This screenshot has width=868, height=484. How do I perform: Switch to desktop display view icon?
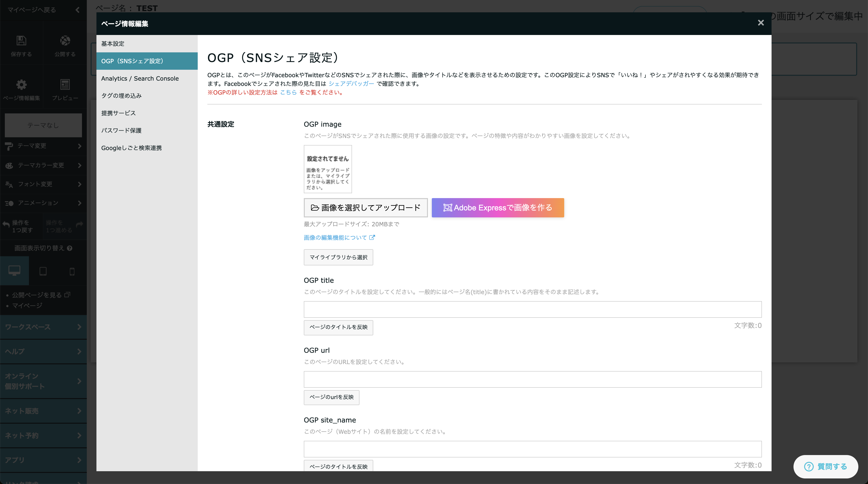pyautogui.click(x=14, y=271)
